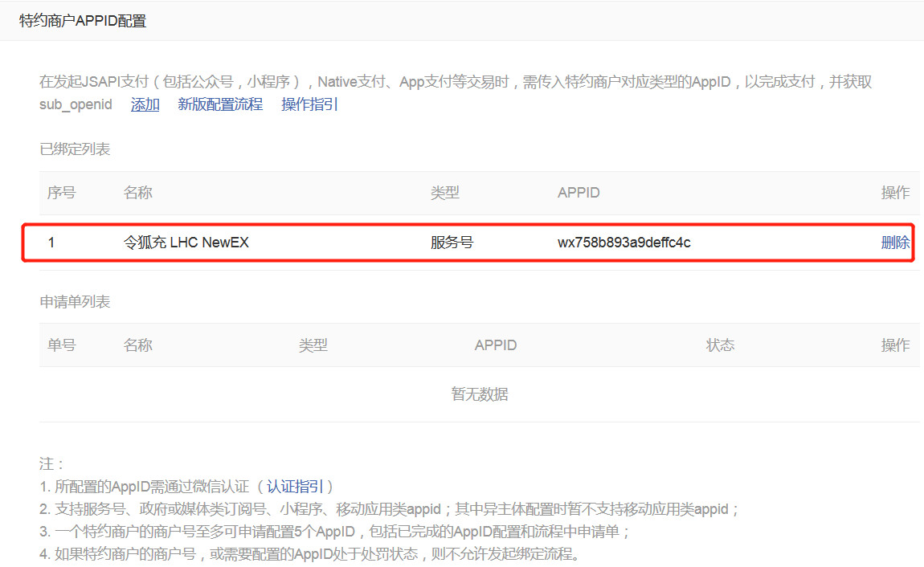Screen dimensions: 924x567
Task: Click the 状态 column header
Action: [x=720, y=345]
